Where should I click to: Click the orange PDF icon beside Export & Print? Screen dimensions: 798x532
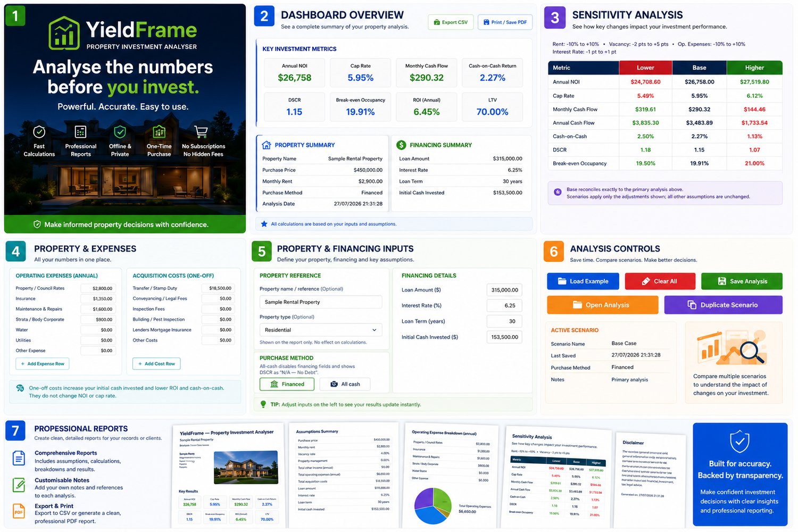coord(19,512)
